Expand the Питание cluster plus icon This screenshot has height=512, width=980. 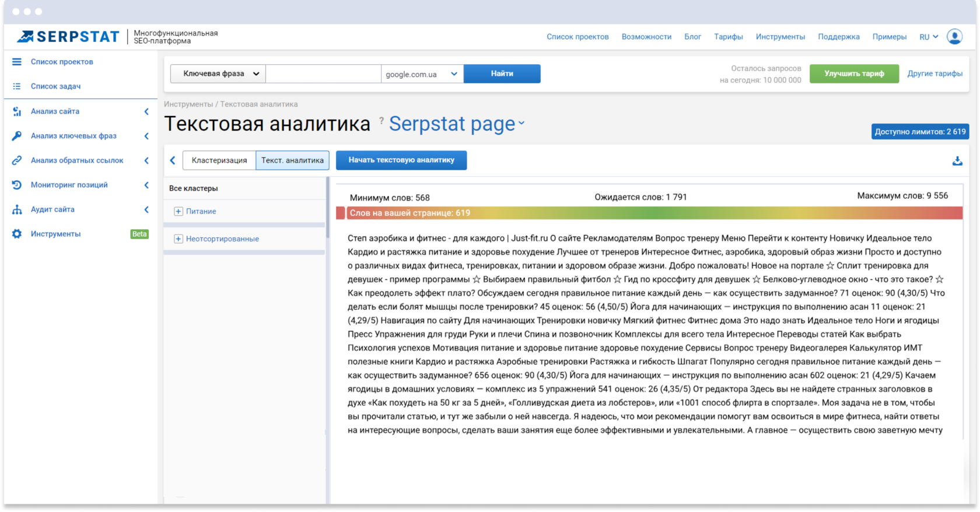point(178,211)
